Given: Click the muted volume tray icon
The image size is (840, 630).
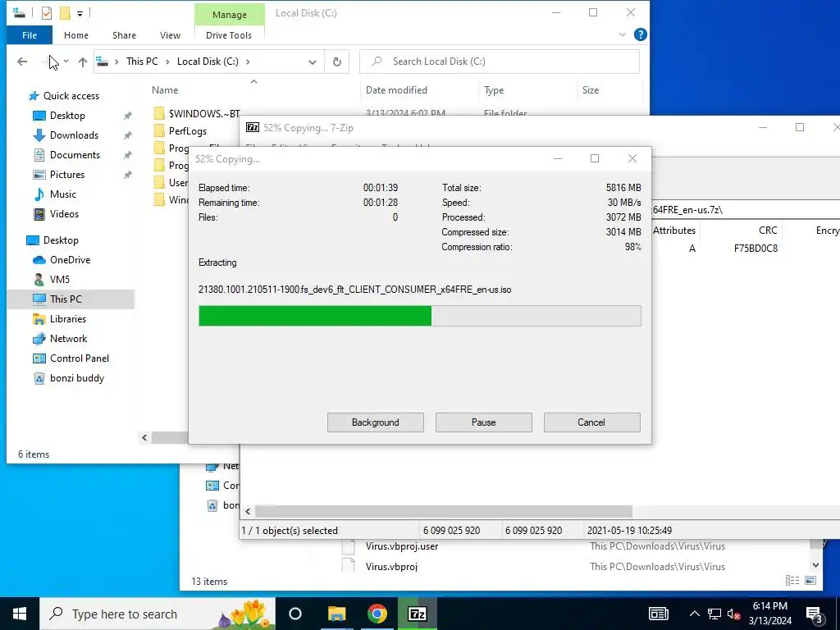Looking at the screenshot, I should pos(734,614).
